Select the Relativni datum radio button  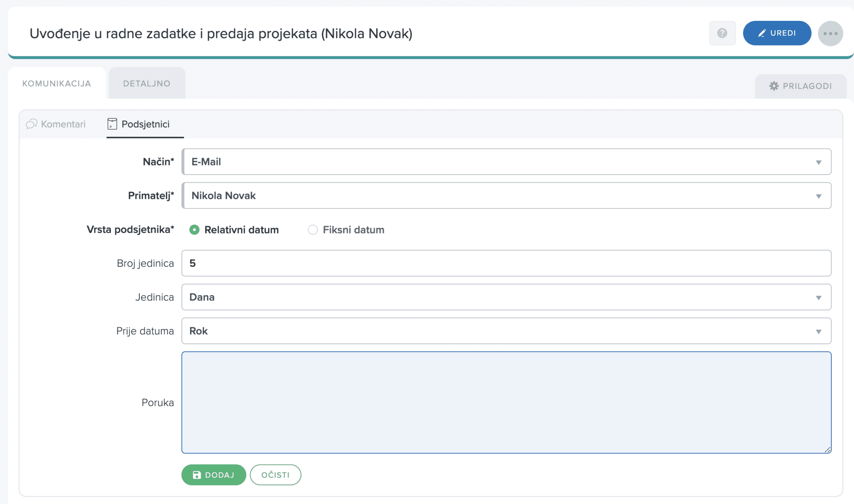[194, 230]
